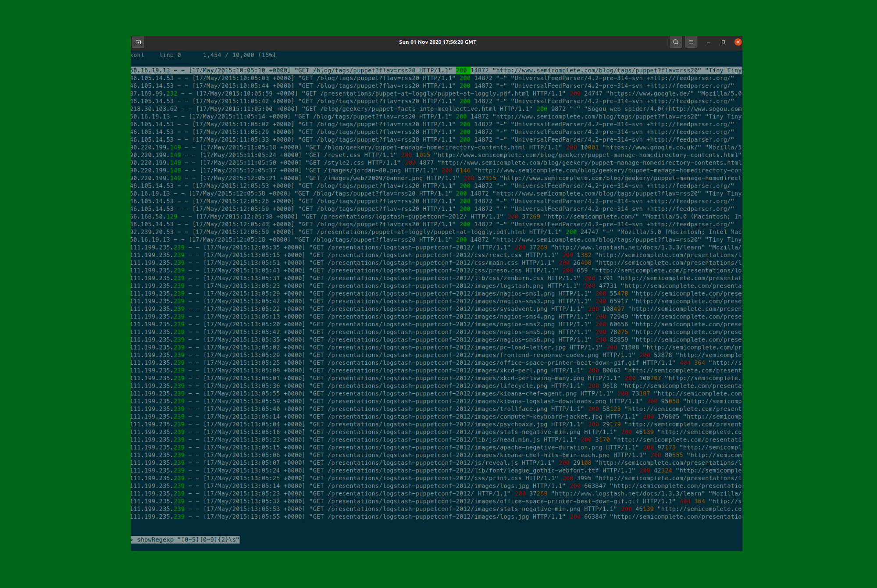Open a new terminal tab icon
The width and height of the screenshot is (877, 588).
(138, 42)
